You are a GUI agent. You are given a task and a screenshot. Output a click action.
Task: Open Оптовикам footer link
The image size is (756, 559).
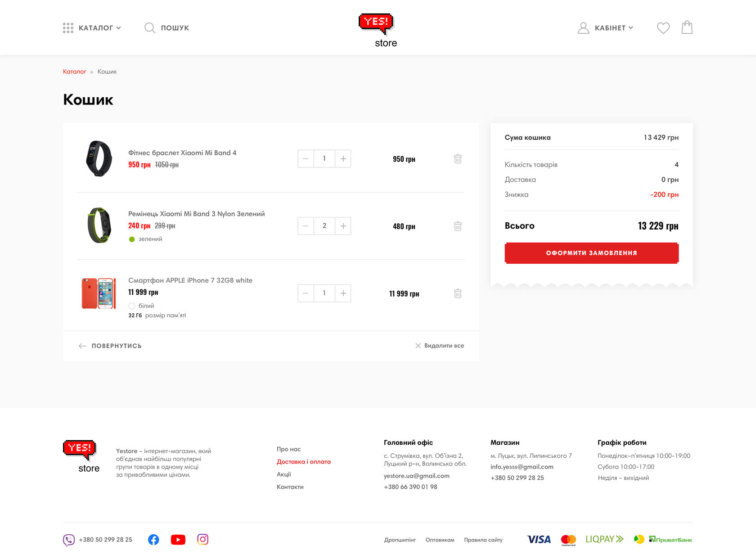[440, 540]
